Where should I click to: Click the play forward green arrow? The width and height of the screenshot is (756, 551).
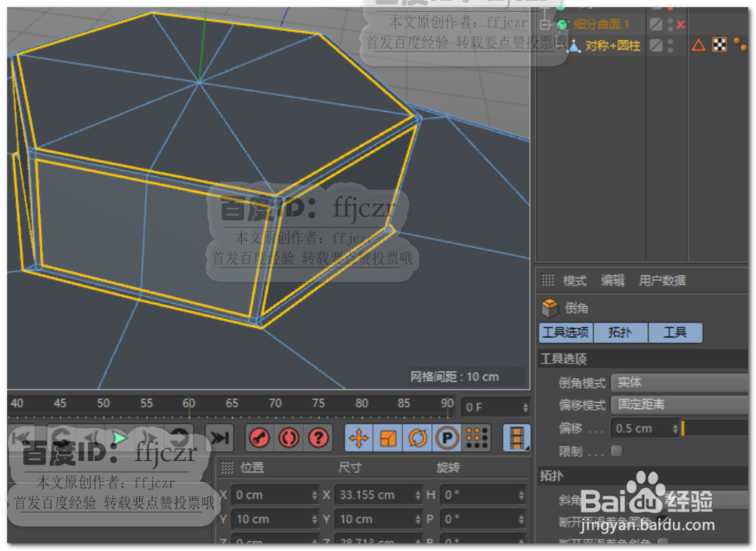tap(119, 438)
